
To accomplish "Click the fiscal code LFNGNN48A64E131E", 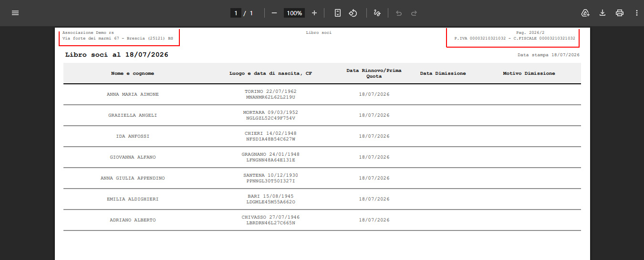I will click(x=270, y=160).
